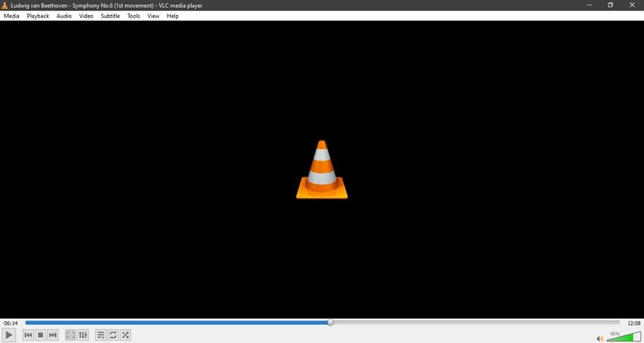This screenshot has height=343, width=644.
Task: Adjust the volume slider at 95%
Action: point(624,336)
